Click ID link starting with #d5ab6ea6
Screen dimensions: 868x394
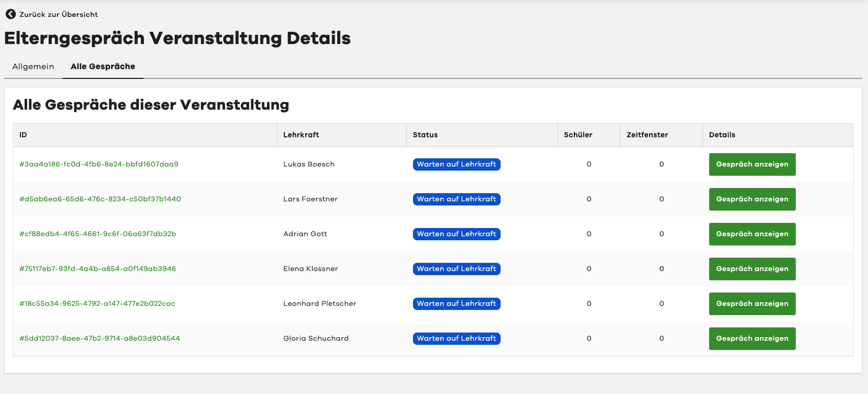(100, 199)
